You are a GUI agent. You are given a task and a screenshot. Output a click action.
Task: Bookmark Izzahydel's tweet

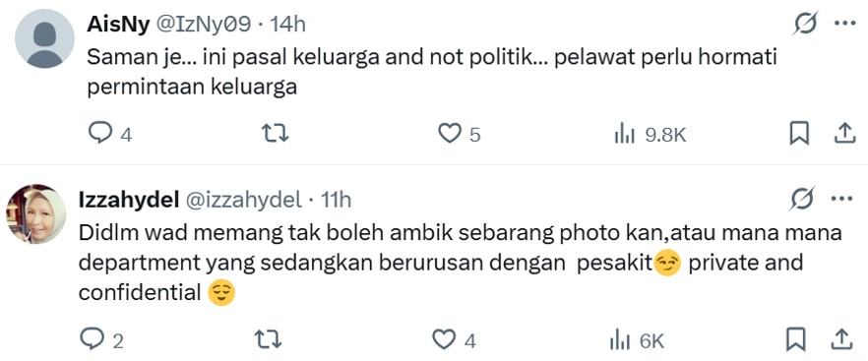tap(795, 339)
